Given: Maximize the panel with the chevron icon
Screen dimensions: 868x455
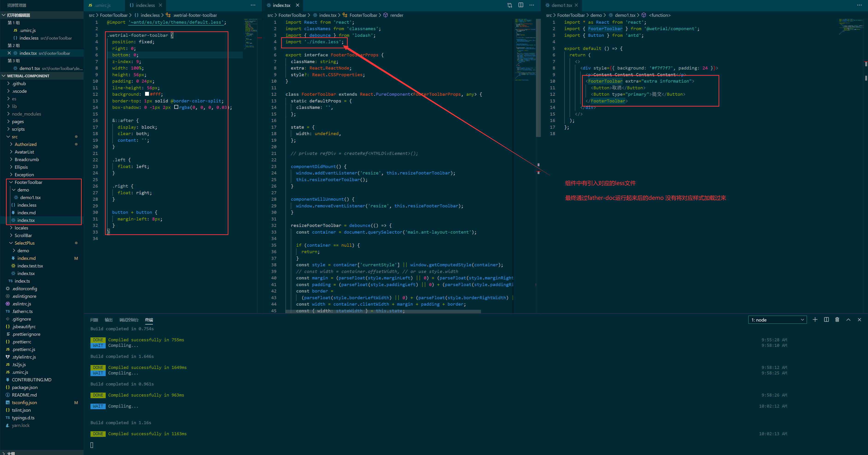Looking at the screenshot, I should (848, 319).
